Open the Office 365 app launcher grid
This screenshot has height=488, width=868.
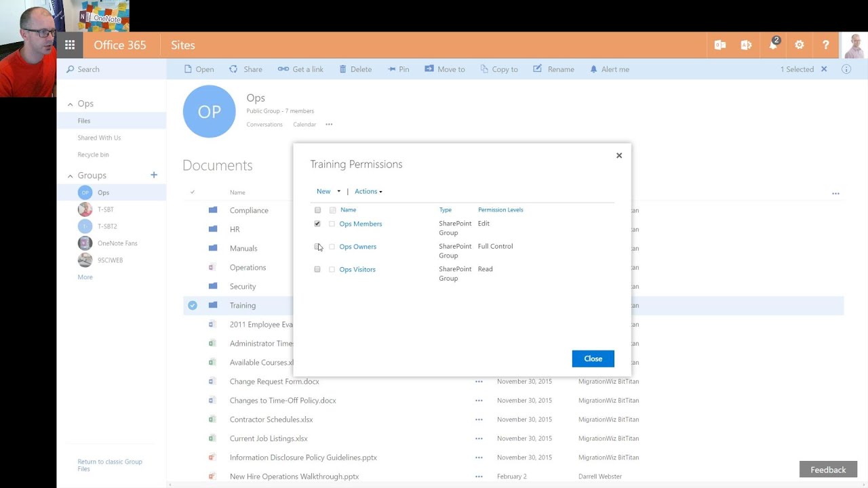click(x=70, y=45)
